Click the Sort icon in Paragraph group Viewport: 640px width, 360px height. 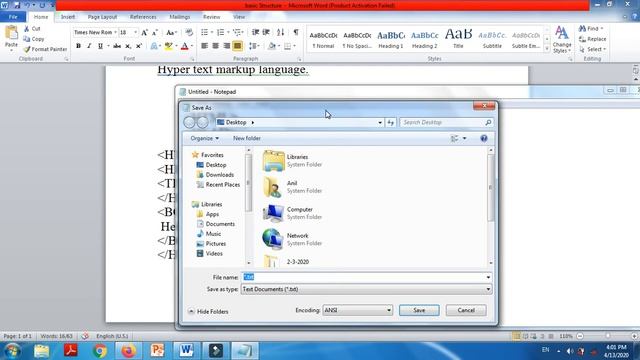(280, 32)
